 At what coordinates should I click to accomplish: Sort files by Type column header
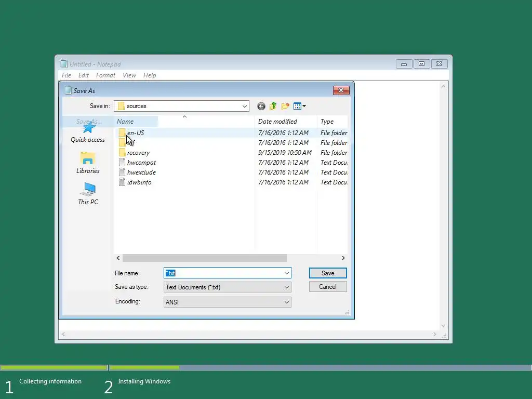(332, 122)
